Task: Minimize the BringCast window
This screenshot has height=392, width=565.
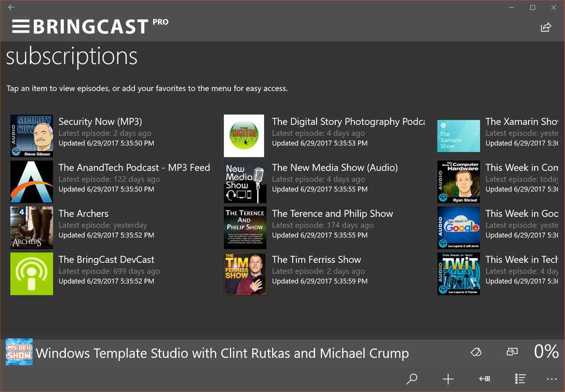Action: click(x=511, y=7)
